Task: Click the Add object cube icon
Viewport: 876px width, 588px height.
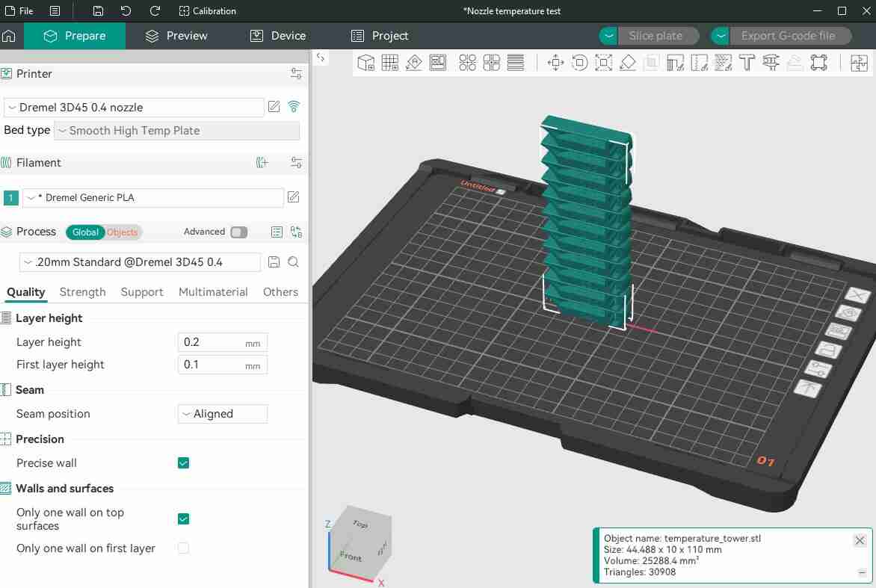Action: [365, 63]
